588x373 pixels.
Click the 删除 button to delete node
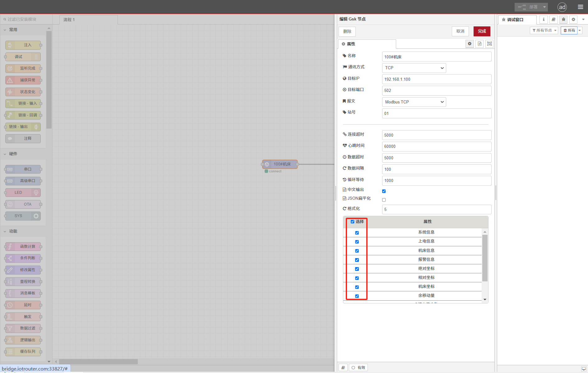[x=347, y=31]
